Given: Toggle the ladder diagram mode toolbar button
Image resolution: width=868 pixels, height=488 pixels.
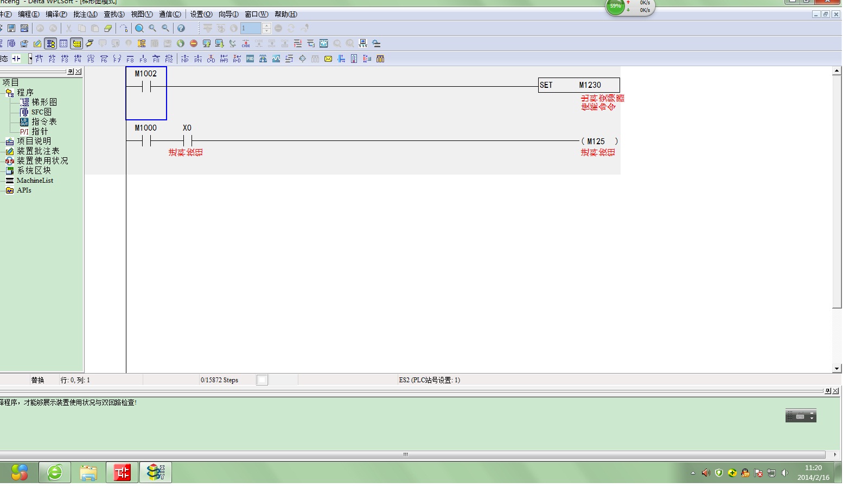Looking at the screenshot, I should point(50,43).
